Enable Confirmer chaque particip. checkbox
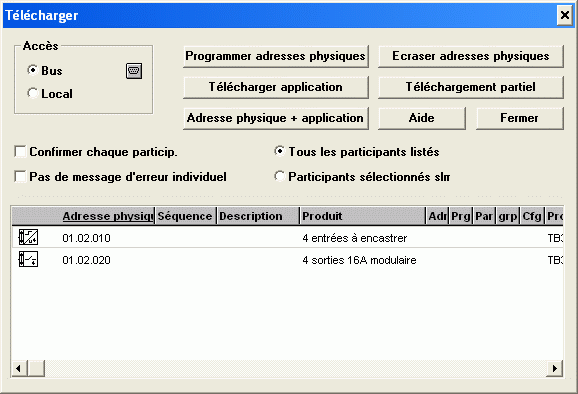Screen dimensions: 578x394 click(x=20, y=151)
